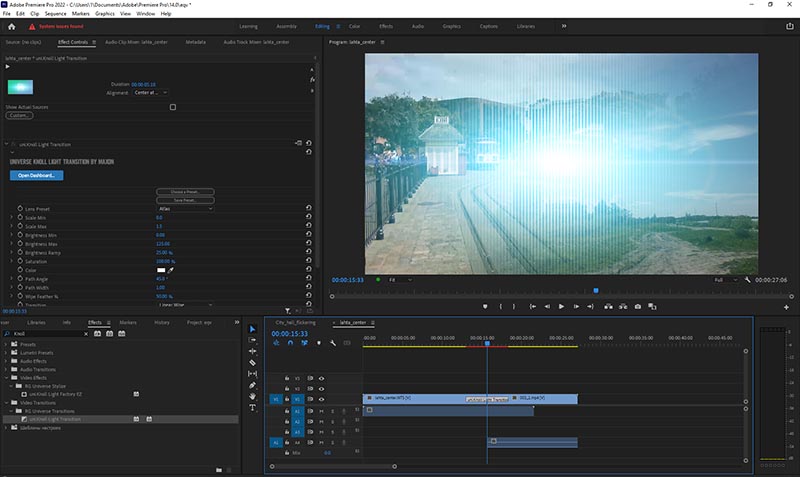This screenshot has width=800, height=477.
Task: Open Comparison View button
Action: [652, 307]
